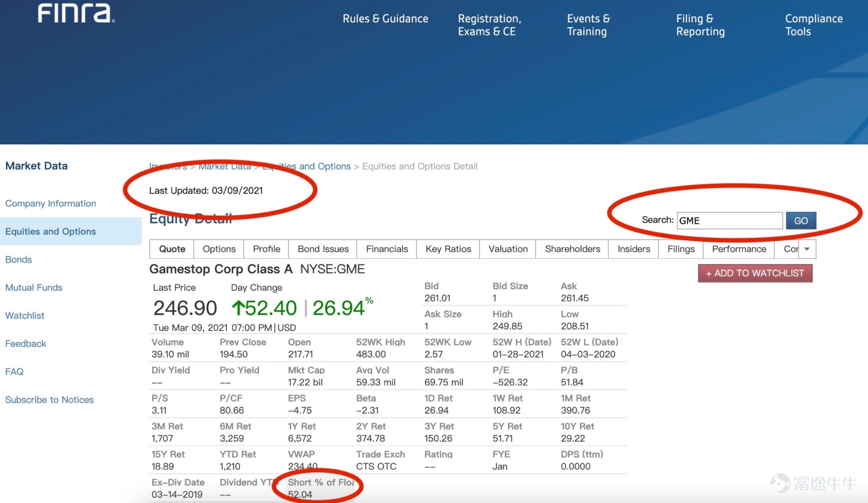
Task: Click the Feedback sidebar link
Action: point(25,344)
